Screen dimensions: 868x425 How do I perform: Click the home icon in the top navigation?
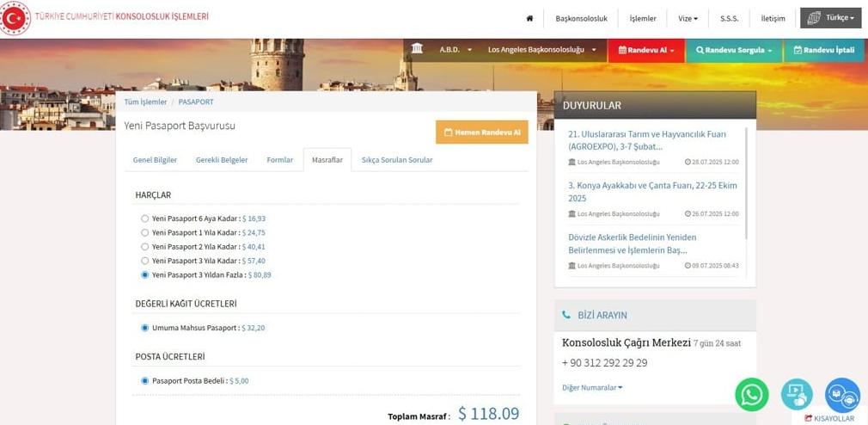pos(529,18)
